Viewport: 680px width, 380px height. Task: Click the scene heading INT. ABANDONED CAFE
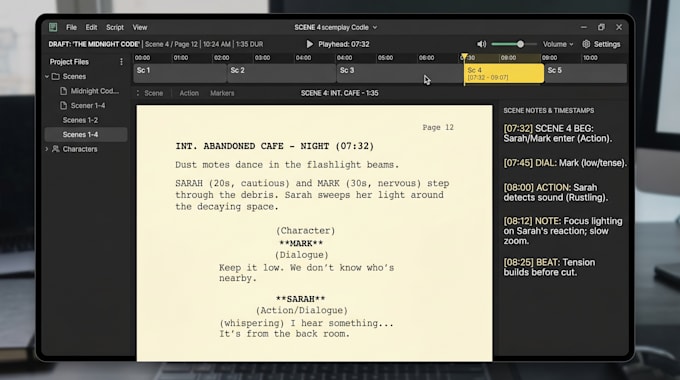pyautogui.click(x=275, y=146)
